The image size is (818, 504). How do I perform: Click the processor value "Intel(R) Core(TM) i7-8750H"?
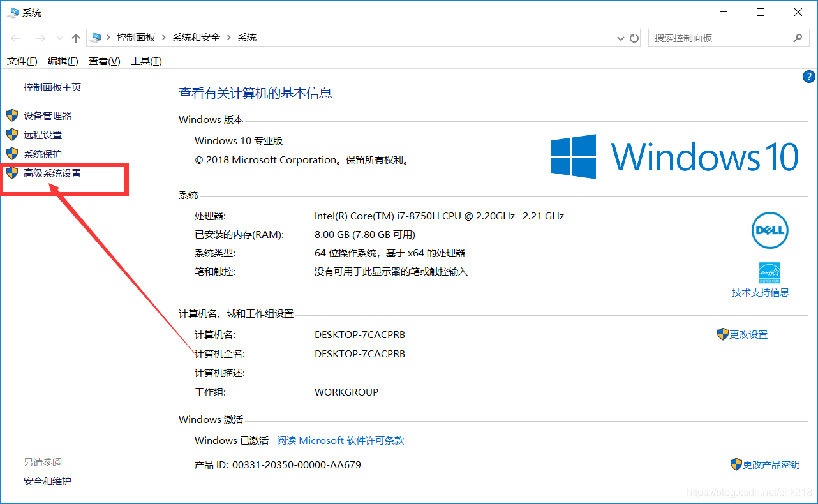click(x=439, y=216)
